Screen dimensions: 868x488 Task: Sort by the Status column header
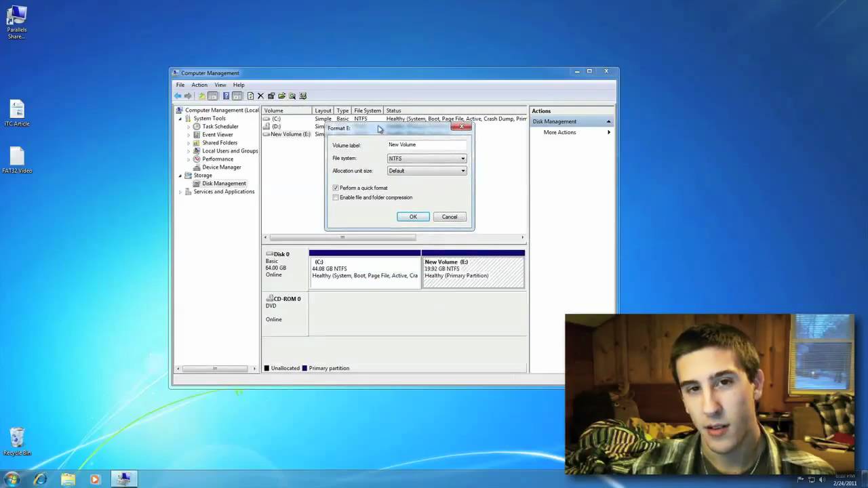[455, 110]
